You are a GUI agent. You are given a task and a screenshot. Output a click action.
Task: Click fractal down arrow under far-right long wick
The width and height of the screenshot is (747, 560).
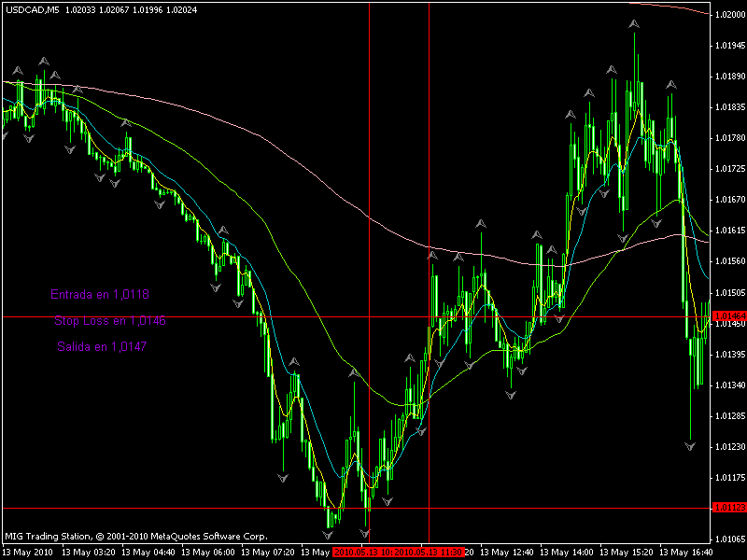[x=690, y=447]
